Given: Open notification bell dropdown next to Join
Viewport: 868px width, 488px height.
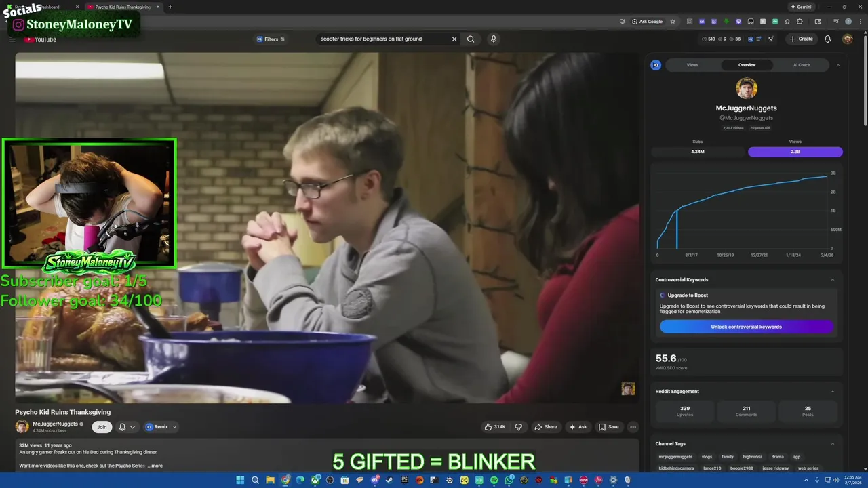Looking at the screenshot, I should (127, 427).
